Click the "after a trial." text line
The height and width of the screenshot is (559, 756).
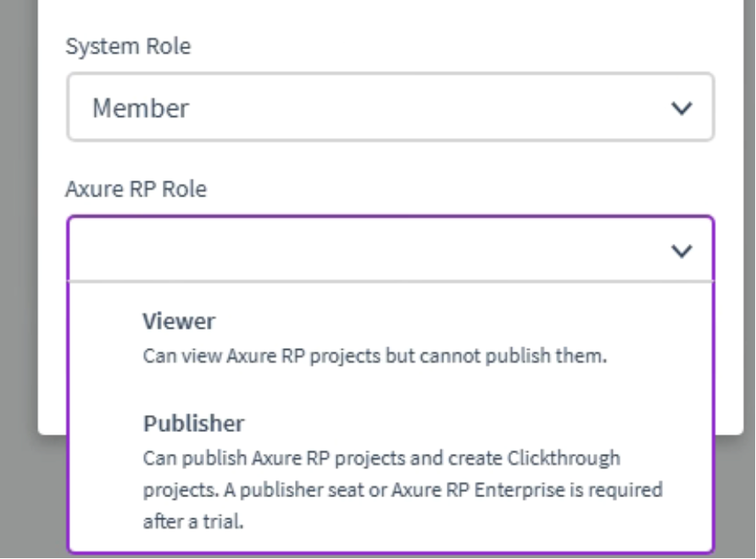coord(193,522)
